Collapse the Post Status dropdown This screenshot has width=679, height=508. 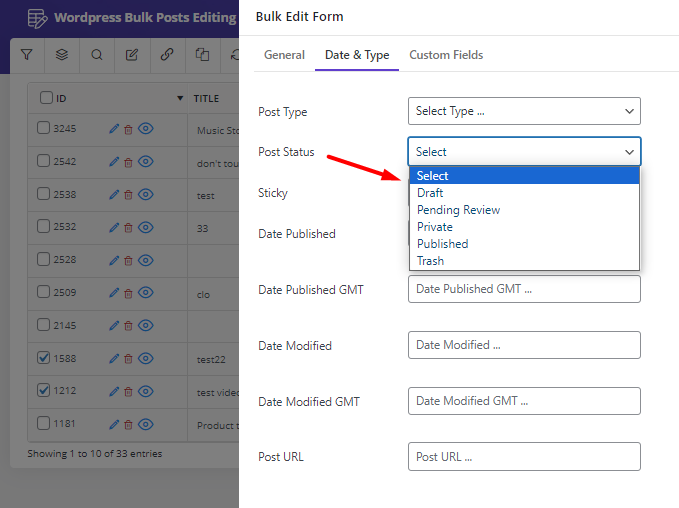[524, 152]
